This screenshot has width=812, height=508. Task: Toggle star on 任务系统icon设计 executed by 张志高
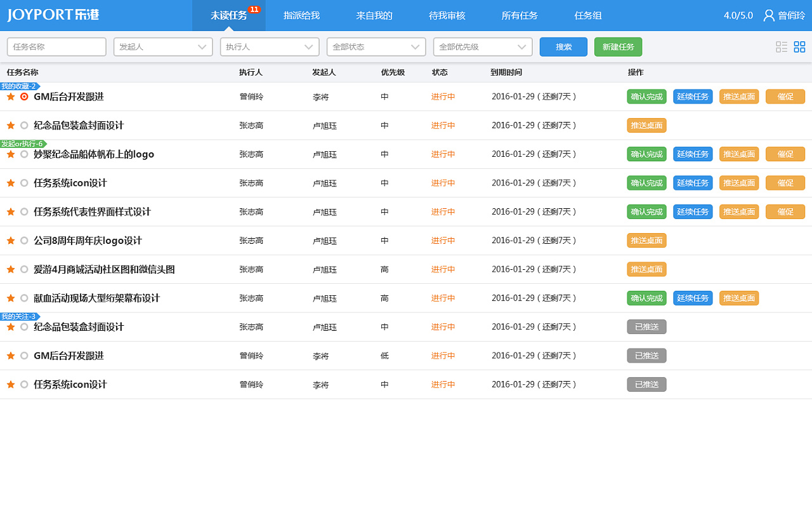click(x=11, y=183)
